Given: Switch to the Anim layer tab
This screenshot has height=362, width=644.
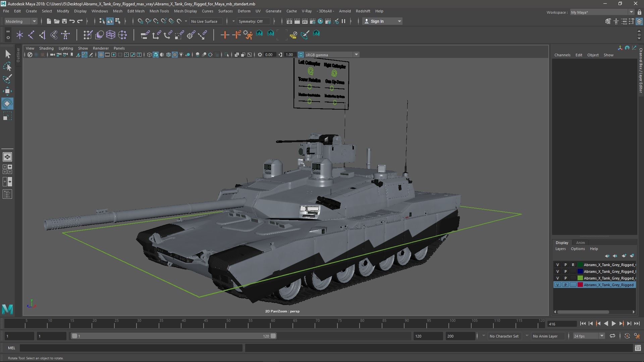Looking at the screenshot, I should tap(580, 243).
